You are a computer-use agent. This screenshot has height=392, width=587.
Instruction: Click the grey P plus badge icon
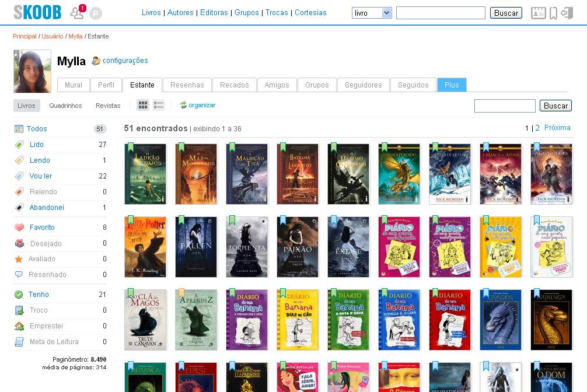(96, 14)
